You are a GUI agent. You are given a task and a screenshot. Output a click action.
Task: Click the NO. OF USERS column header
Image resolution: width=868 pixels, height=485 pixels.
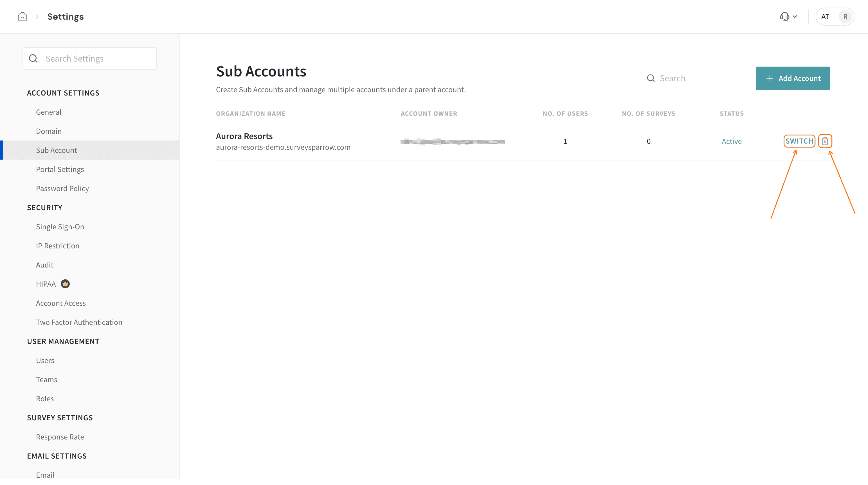coord(565,114)
